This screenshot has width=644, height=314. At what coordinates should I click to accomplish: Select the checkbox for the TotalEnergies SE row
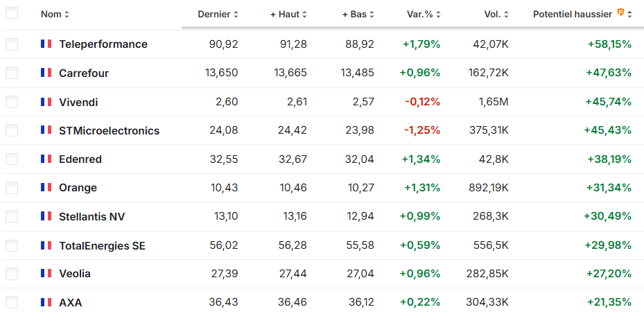click(12, 245)
